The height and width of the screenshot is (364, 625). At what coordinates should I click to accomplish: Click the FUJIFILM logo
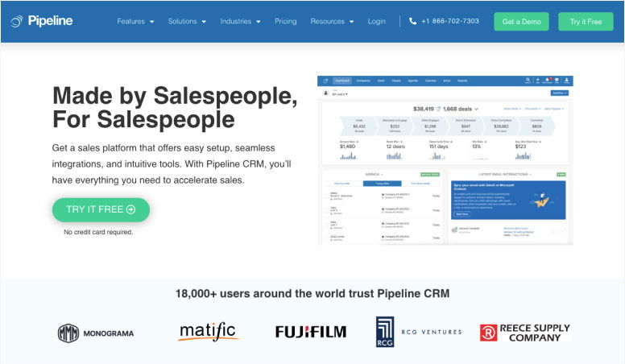coord(311,332)
